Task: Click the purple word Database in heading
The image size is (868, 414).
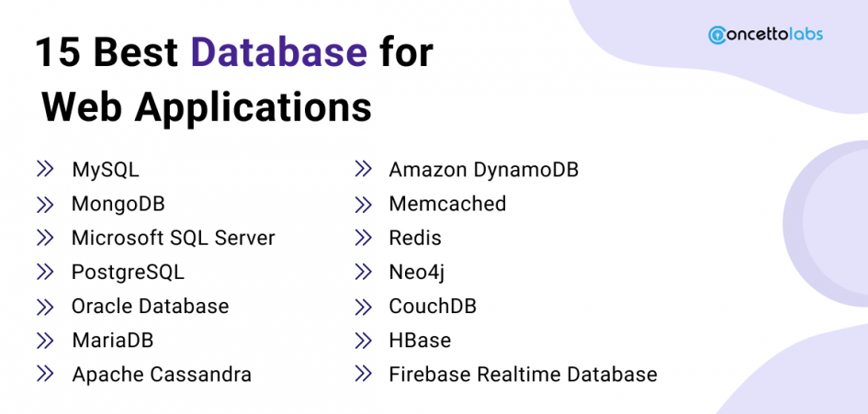Action: [279, 53]
